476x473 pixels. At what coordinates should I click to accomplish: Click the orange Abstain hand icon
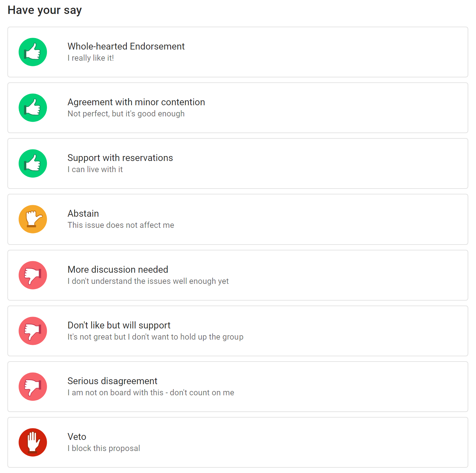point(33,219)
